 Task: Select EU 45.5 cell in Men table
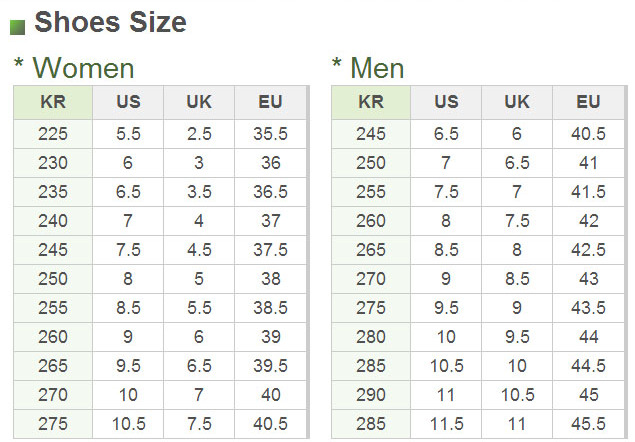click(588, 423)
